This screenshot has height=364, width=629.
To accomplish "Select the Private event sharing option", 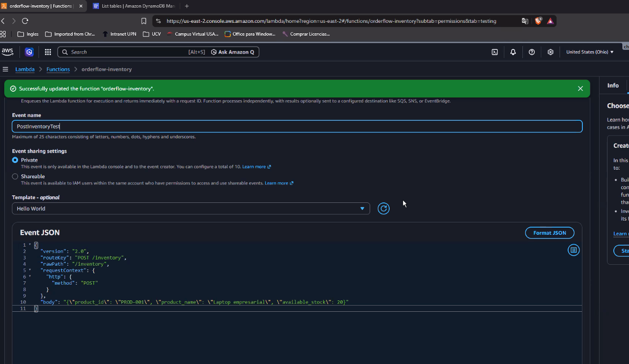I will point(15,160).
